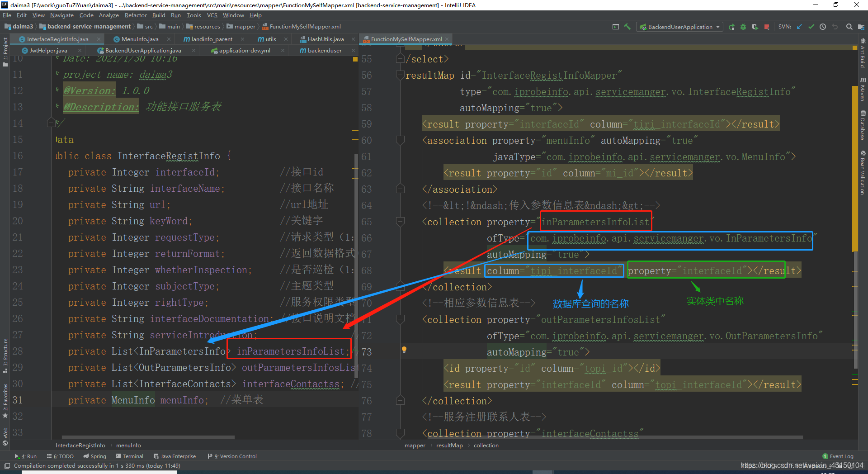Commit changes via green checkmark SVN icon
This screenshot has height=474, width=868.
[x=811, y=27]
